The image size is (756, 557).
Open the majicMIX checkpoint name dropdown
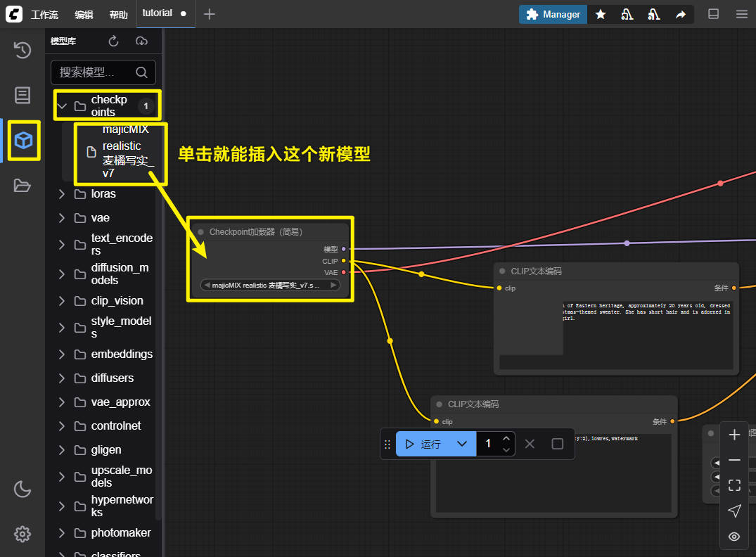[x=270, y=285]
